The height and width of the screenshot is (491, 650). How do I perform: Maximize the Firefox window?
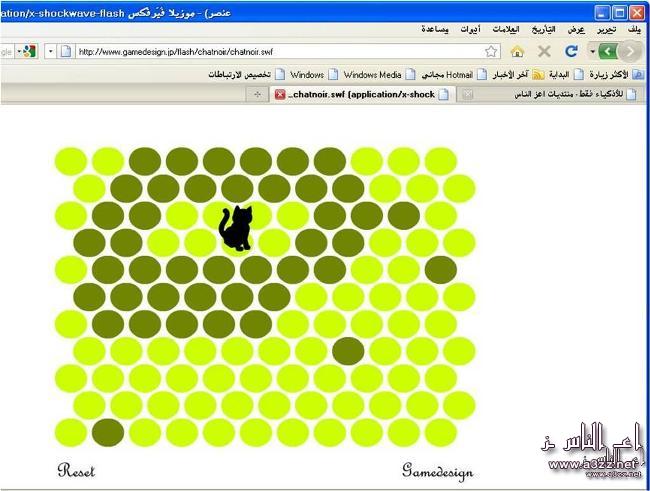coord(620,12)
